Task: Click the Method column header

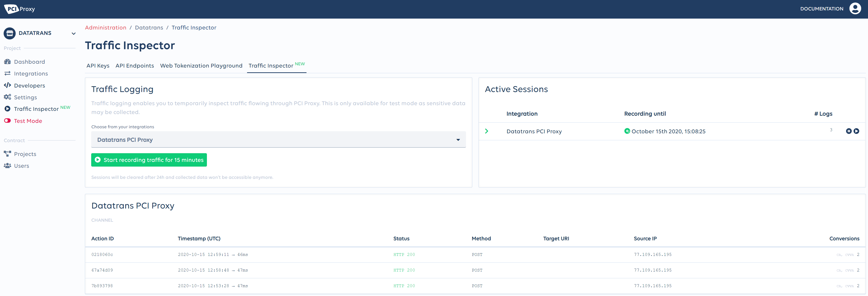Action: coord(481,238)
